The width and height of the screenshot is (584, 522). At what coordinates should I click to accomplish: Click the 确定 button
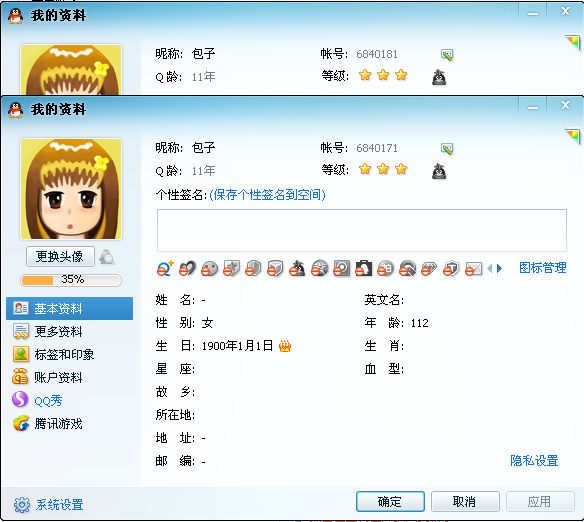tap(390, 502)
